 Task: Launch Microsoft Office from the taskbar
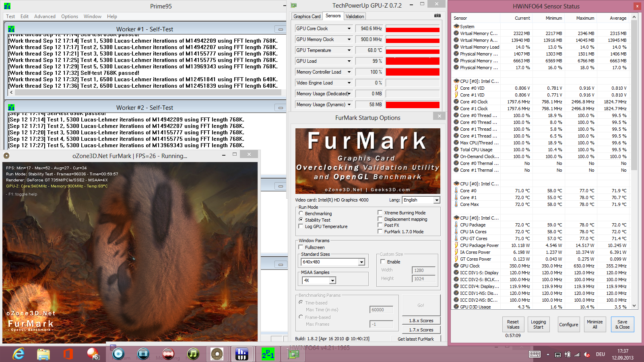coord(68,354)
